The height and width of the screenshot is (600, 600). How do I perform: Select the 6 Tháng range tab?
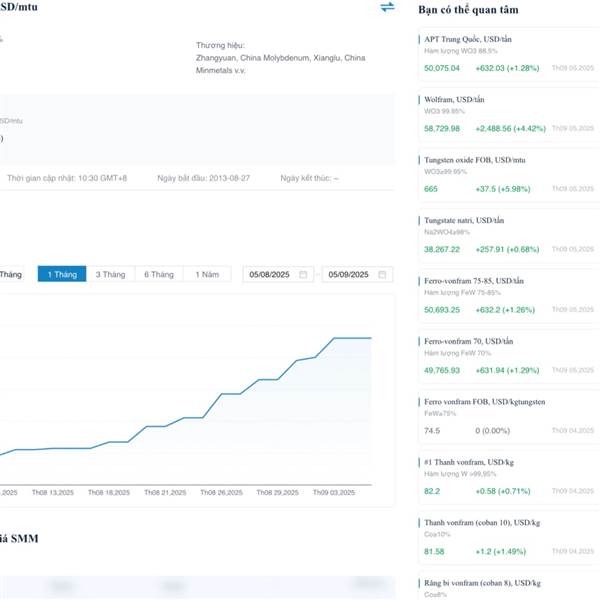[x=159, y=274]
